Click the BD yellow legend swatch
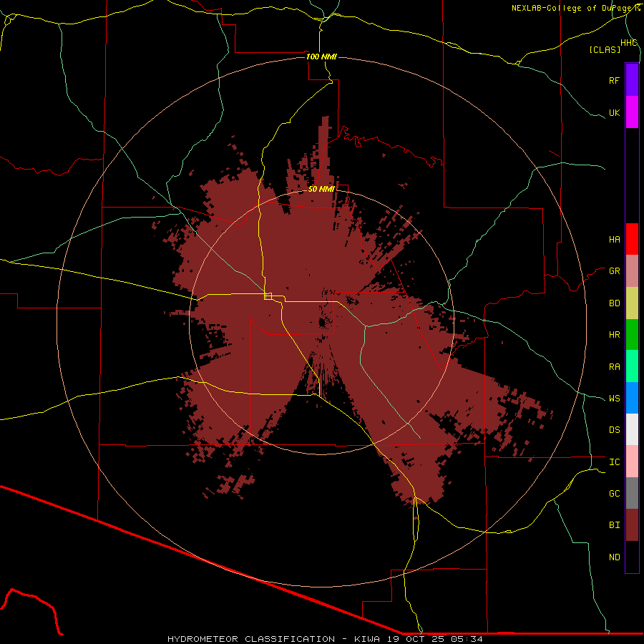 coord(632,303)
